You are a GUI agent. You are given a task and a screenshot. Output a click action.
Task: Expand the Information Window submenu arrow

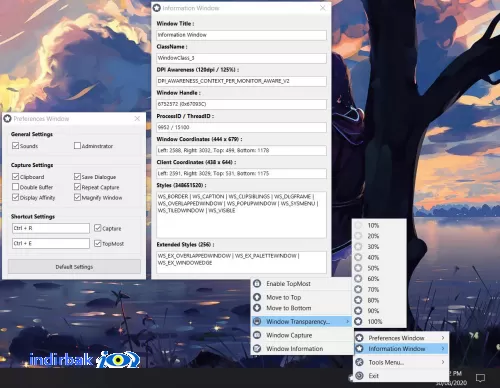[x=443, y=349]
